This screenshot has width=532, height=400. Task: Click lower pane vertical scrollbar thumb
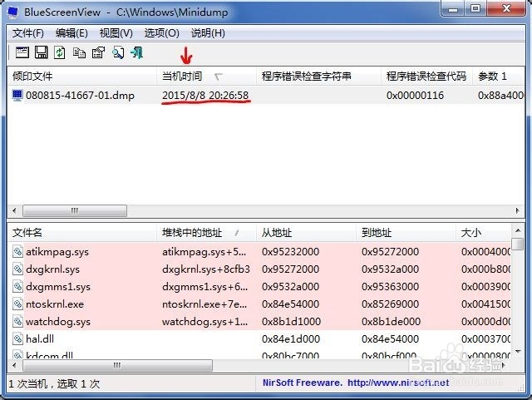pyautogui.click(x=518, y=244)
